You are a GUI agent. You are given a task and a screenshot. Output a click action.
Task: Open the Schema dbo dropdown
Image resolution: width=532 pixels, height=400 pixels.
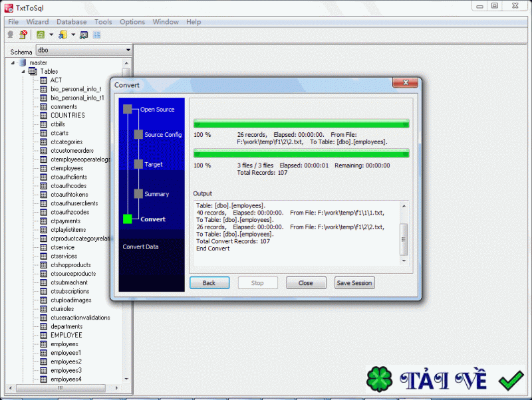tap(128, 50)
